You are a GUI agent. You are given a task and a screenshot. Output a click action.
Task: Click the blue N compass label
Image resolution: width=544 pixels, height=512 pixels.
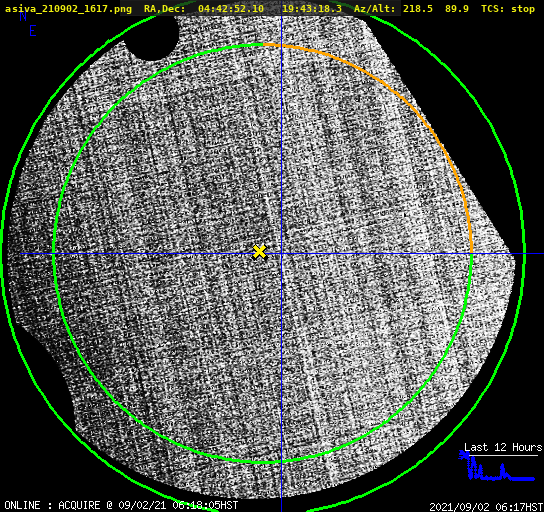tap(23, 16)
